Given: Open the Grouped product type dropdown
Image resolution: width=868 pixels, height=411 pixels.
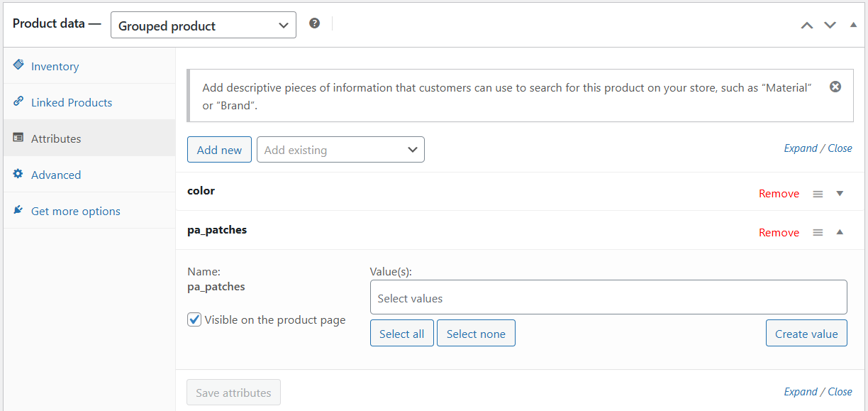Looking at the screenshot, I should point(203,25).
